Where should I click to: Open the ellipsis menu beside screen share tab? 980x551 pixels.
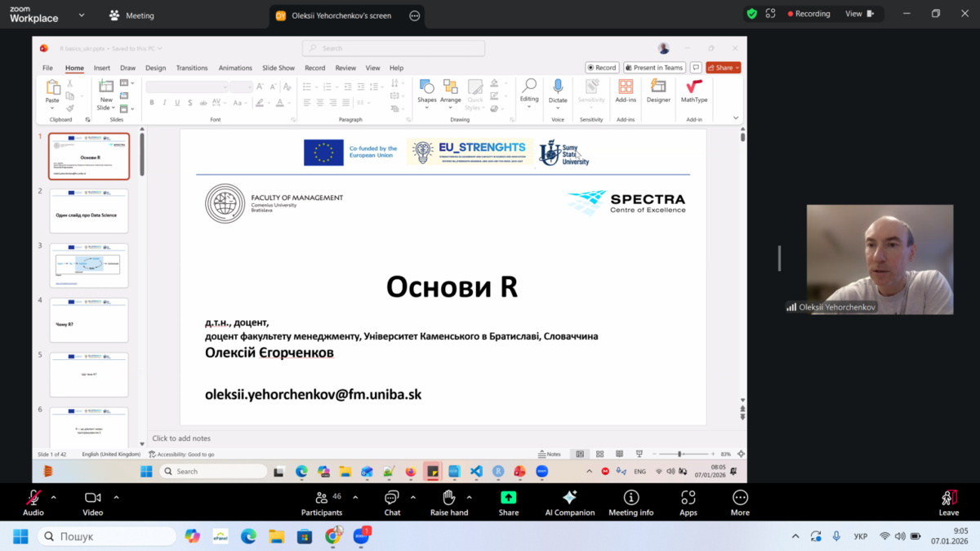(x=415, y=16)
